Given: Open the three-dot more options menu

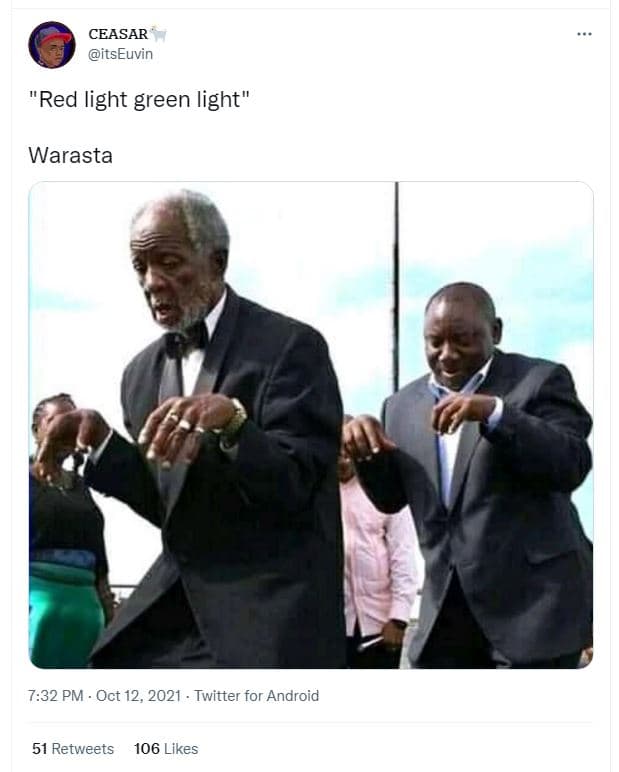Looking at the screenshot, I should 584,34.
